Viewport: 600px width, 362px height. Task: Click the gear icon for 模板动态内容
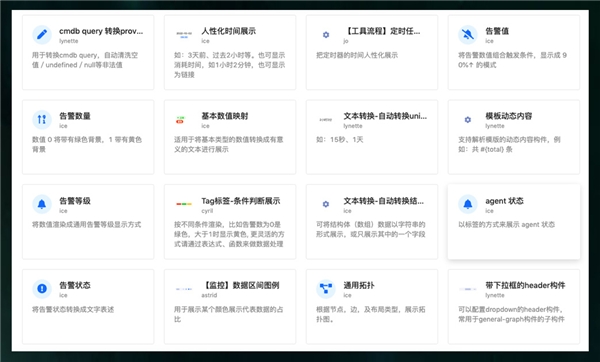coord(468,120)
